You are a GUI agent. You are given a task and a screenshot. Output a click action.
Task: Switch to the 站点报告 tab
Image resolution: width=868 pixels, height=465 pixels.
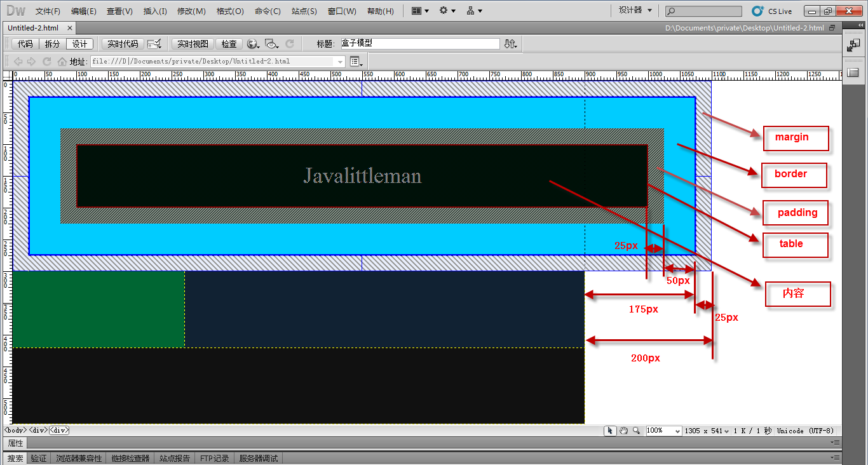click(x=175, y=458)
